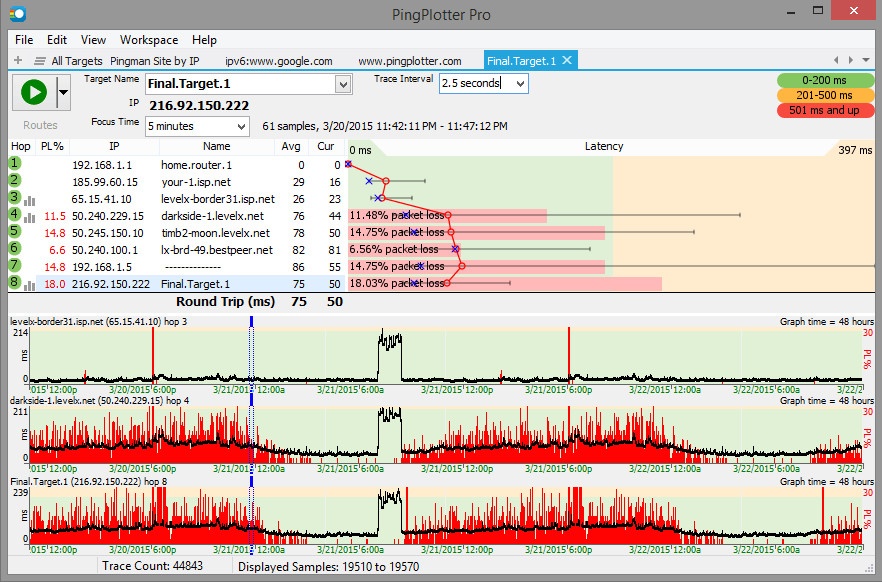Click the green hop 1 number circle
This screenshot has width=882, height=582.
coord(16,164)
